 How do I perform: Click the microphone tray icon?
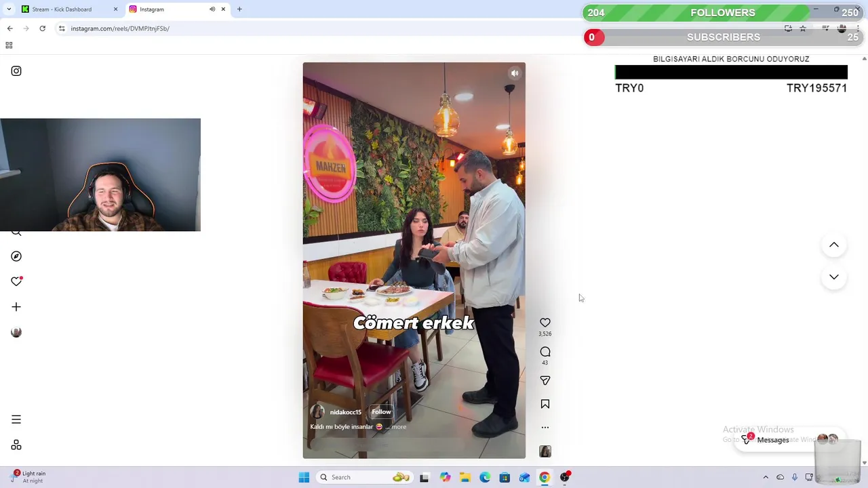click(x=794, y=477)
